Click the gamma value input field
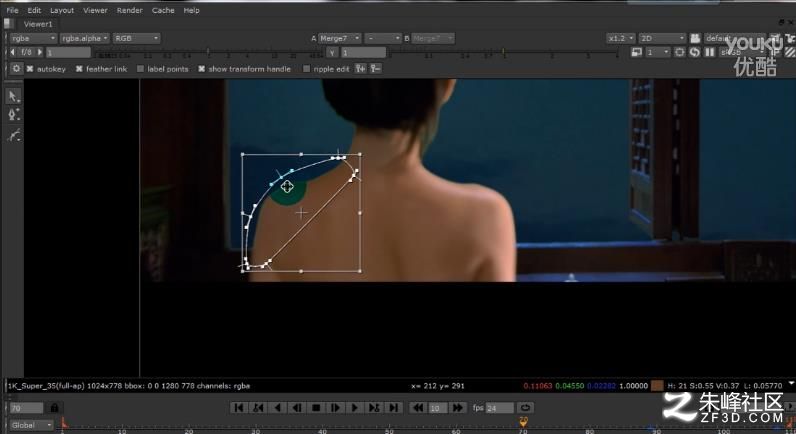The height and width of the screenshot is (434, 796). point(363,52)
